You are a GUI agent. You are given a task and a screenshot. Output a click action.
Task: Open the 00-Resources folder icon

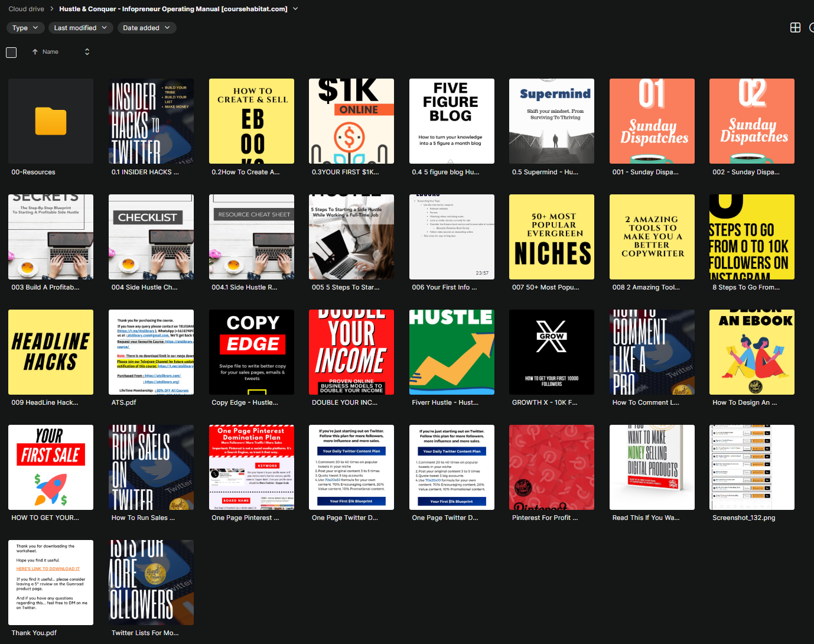(51, 121)
